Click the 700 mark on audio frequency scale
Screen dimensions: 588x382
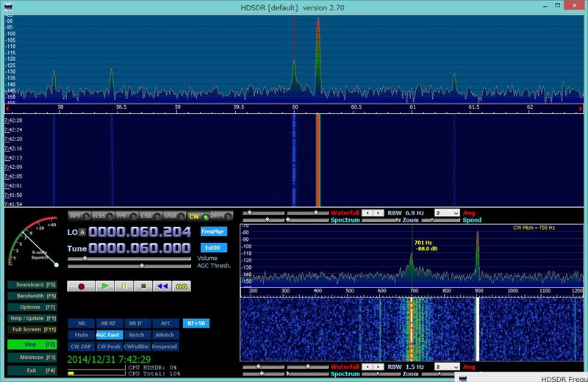click(x=414, y=290)
